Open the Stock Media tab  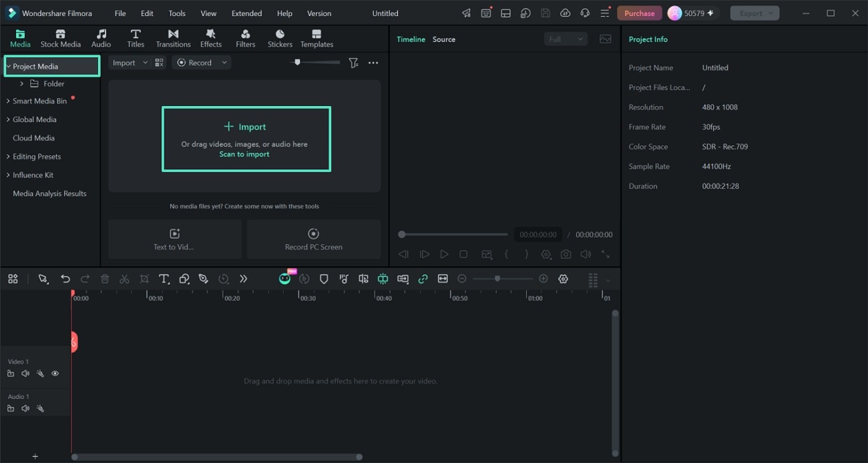(60, 39)
